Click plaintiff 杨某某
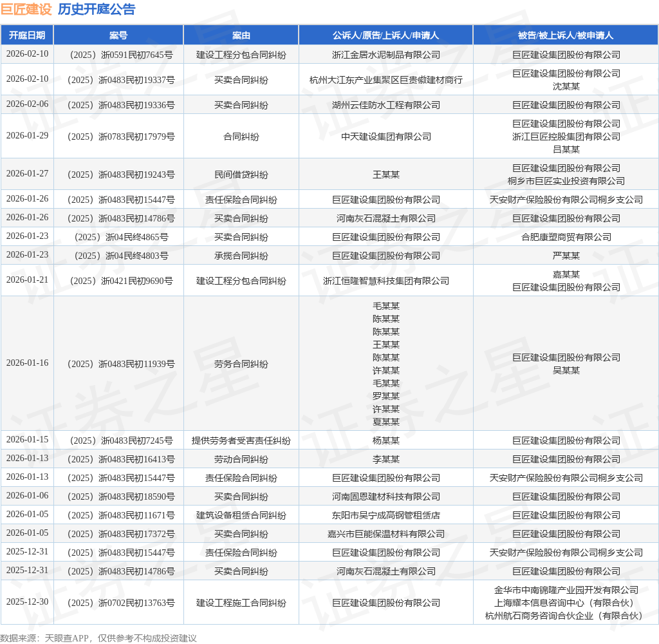Image resolution: width=659 pixels, height=644 pixels. click(386, 440)
